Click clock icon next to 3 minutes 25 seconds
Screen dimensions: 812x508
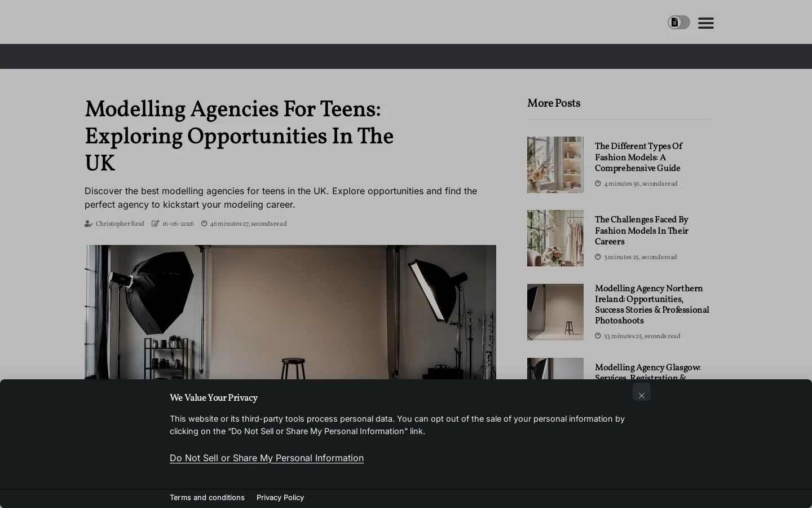click(598, 257)
